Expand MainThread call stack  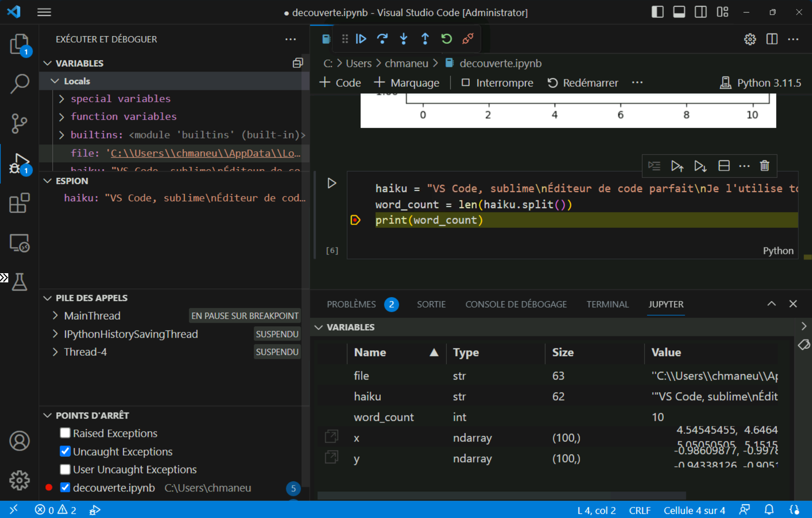55,315
